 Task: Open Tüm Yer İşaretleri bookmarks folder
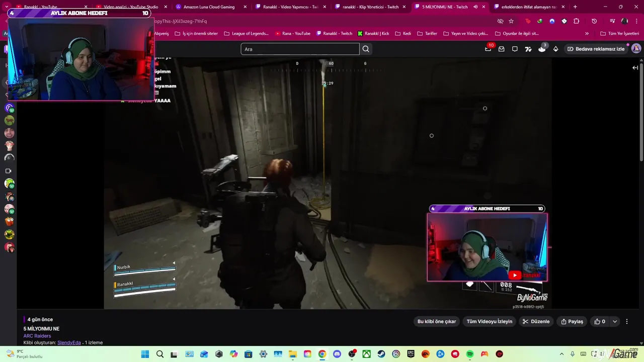[x=619, y=34]
